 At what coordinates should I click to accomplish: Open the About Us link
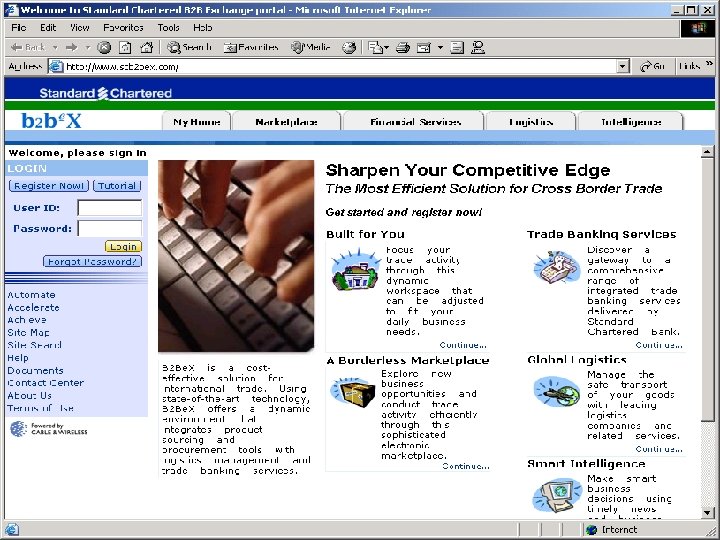point(29,395)
